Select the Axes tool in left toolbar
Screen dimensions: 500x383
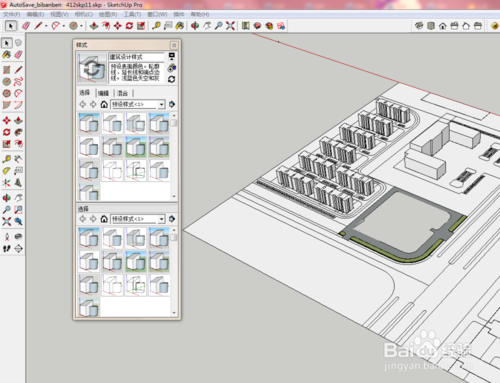click(7, 183)
